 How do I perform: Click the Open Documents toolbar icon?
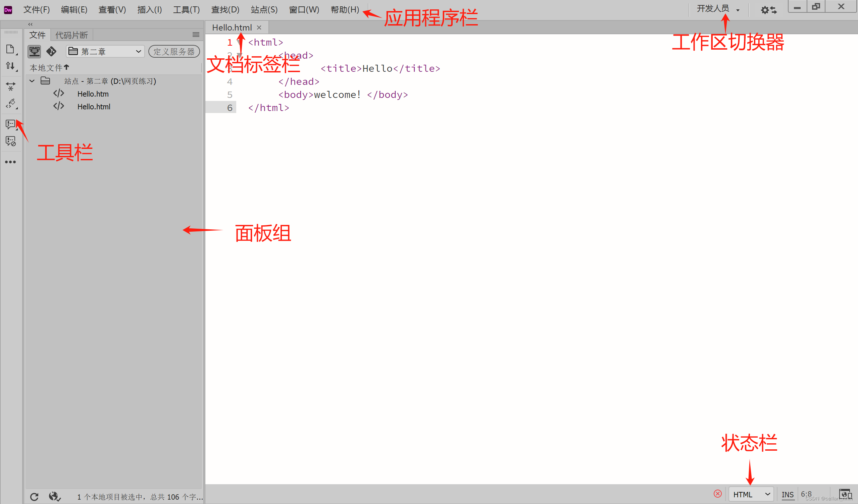coord(10,49)
